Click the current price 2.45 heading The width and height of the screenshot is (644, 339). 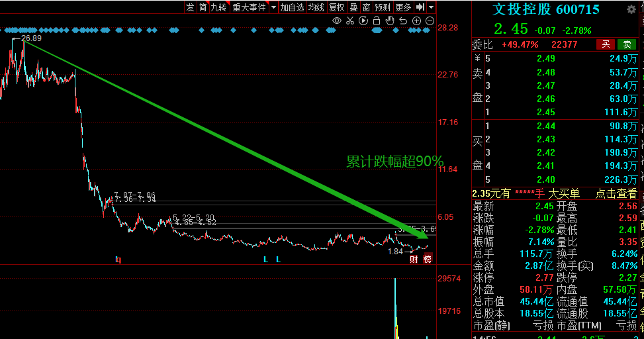511,28
